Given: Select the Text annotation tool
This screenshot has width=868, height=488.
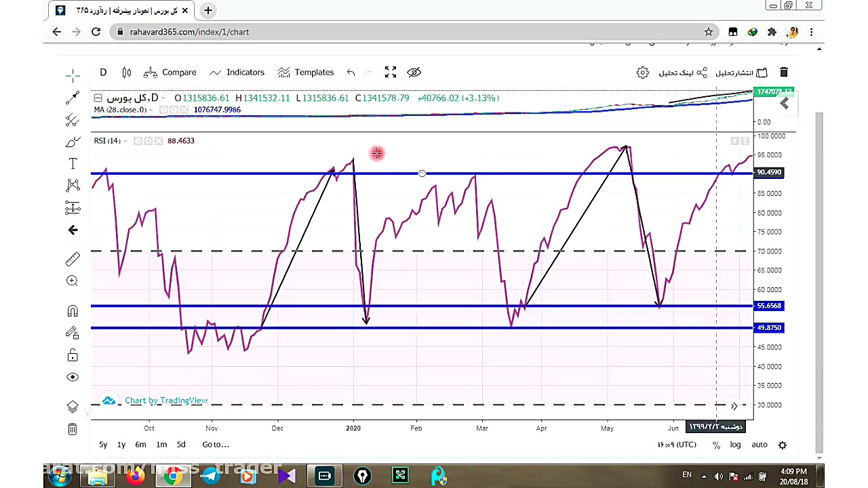Looking at the screenshot, I should click(x=73, y=163).
